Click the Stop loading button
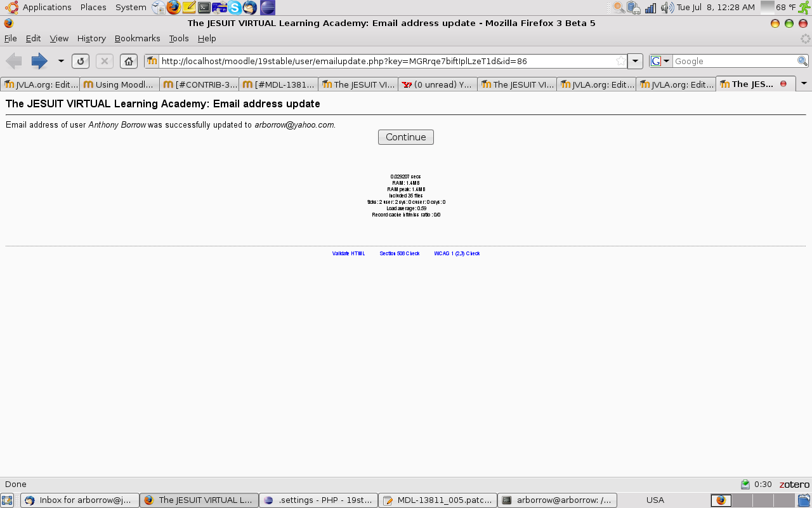The width and height of the screenshot is (812, 508). 105,61
